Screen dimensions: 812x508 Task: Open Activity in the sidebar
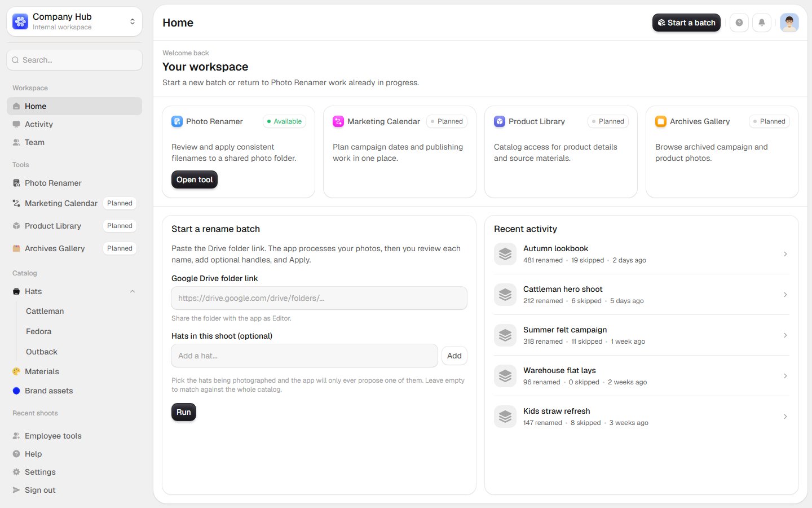[x=74, y=124]
